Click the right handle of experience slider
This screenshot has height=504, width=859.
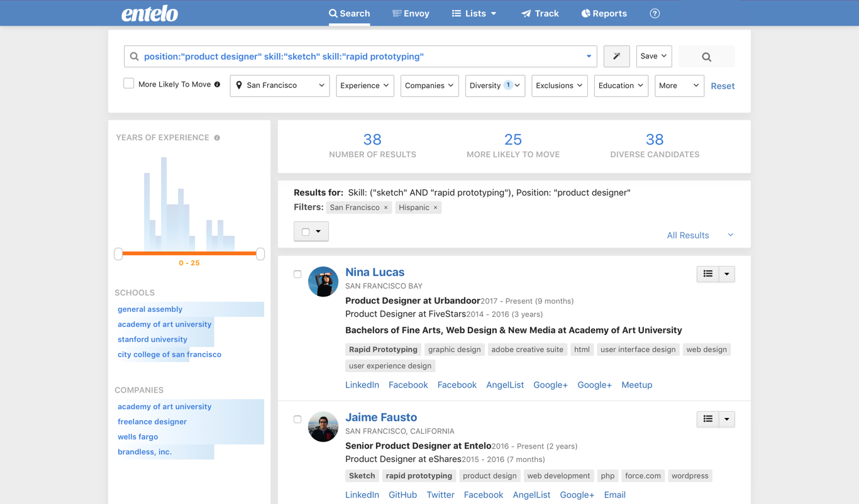(260, 254)
